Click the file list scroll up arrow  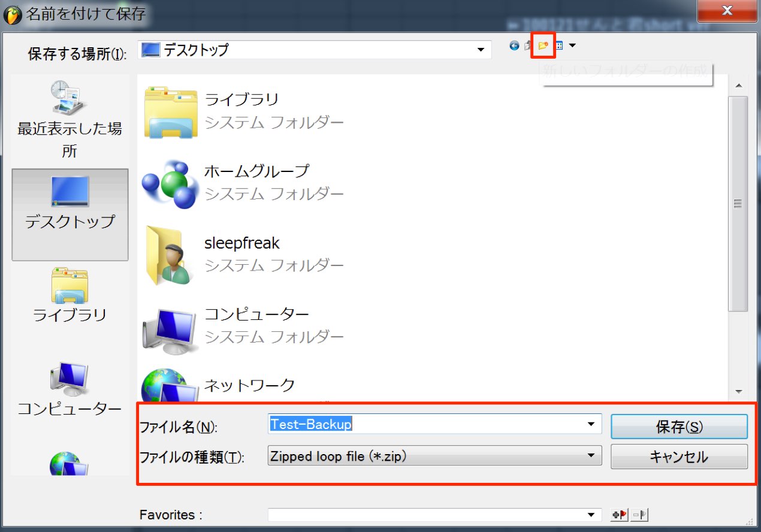[x=738, y=85]
